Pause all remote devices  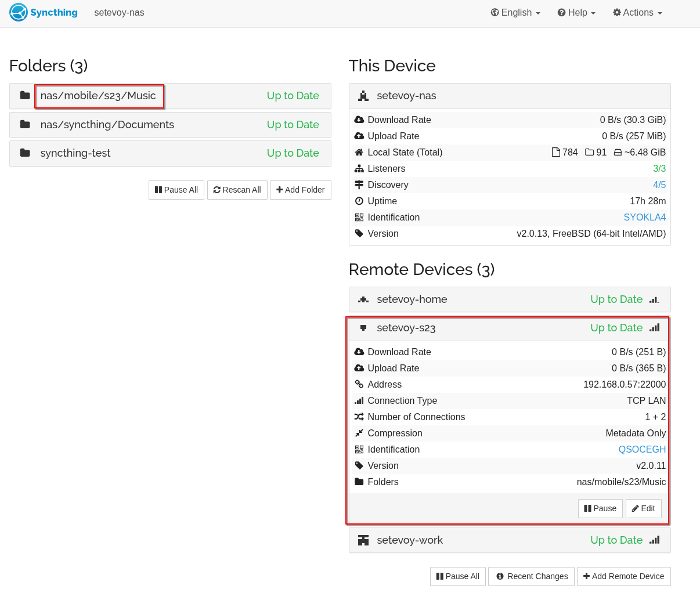click(x=458, y=576)
